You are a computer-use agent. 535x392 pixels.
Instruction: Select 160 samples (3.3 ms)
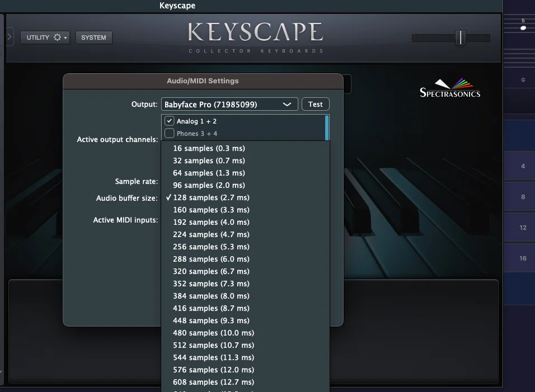coord(245,210)
